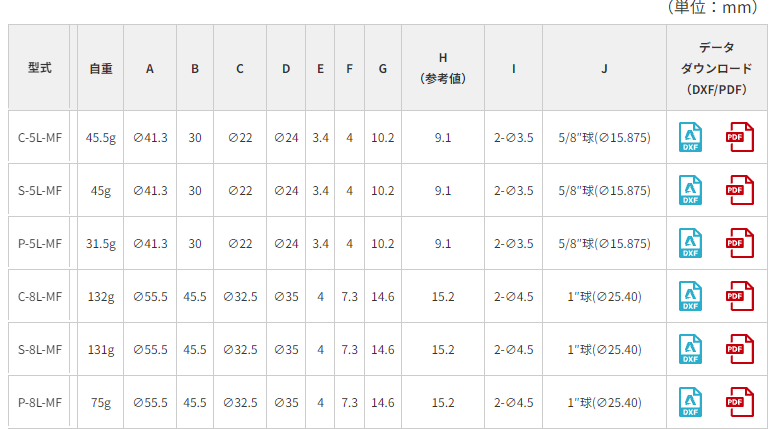Click the データダウンロード column header
This screenshot has height=429, width=772.
coord(716,67)
